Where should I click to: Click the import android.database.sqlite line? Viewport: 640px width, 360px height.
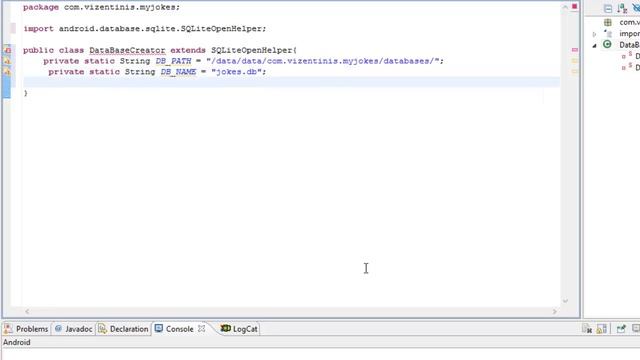[x=144, y=29]
